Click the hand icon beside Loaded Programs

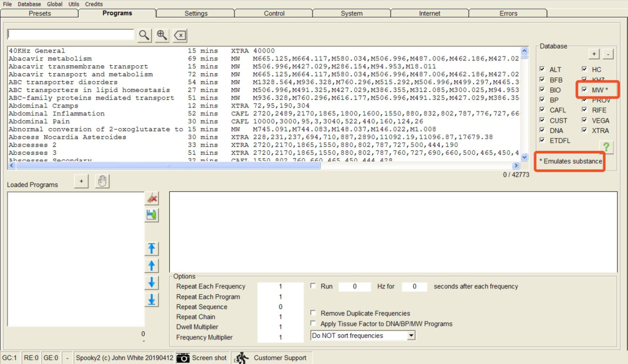pyautogui.click(x=102, y=182)
